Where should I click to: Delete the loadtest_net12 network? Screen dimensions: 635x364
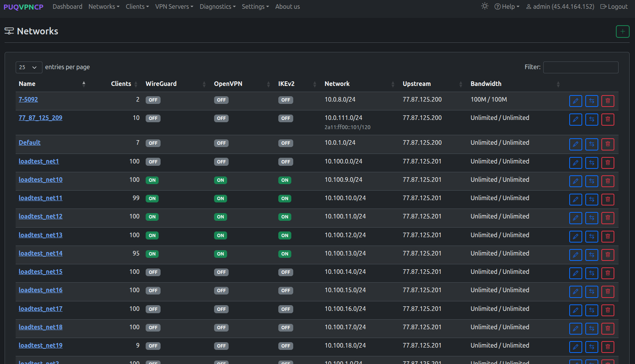pyautogui.click(x=607, y=218)
